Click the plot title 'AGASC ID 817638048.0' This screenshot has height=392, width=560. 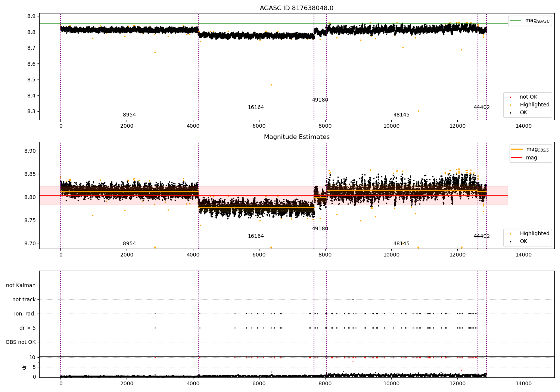pyautogui.click(x=296, y=8)
